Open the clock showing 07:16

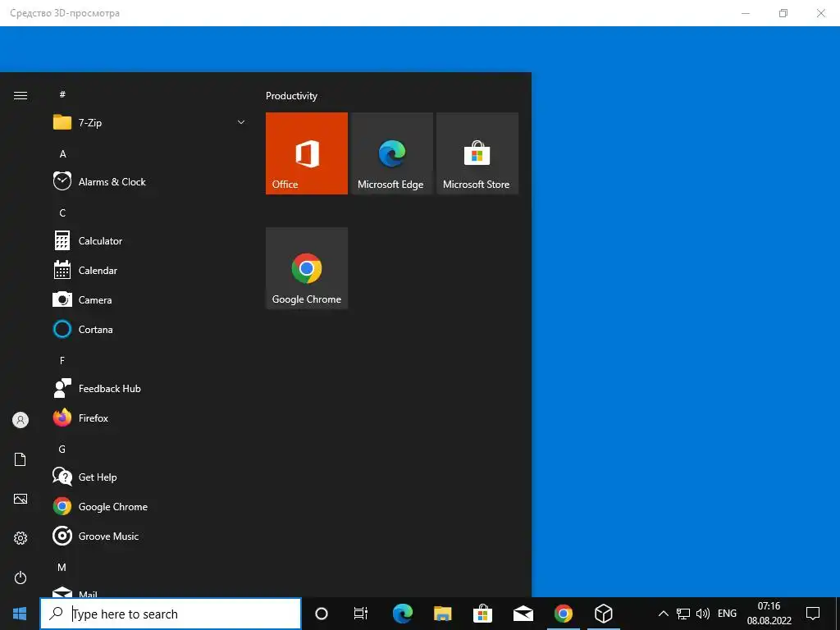769,614
